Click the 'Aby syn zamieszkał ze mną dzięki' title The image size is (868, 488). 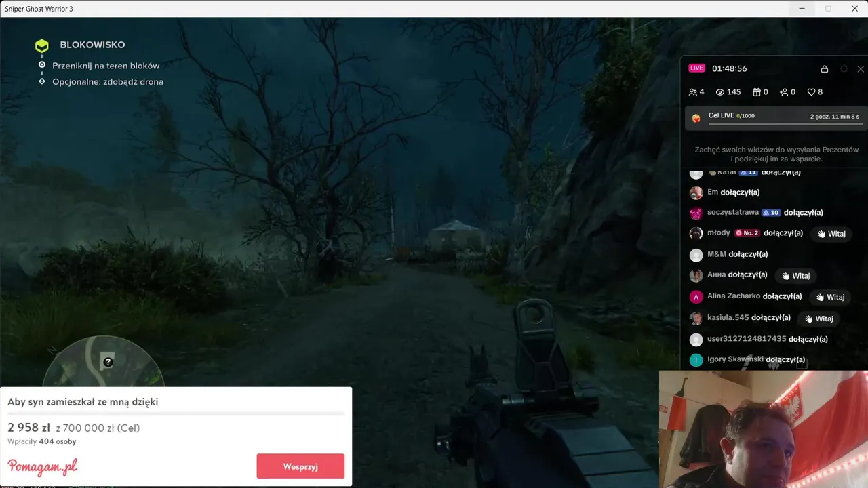pos(83,402)
